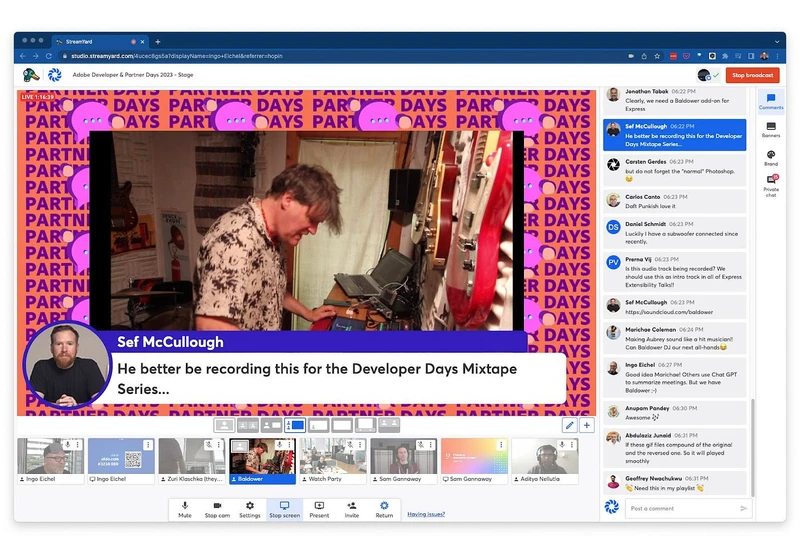This screenshot has height=560, width=800.
Task: Click Prerna Vij's comment
Action: pos(674,272)
